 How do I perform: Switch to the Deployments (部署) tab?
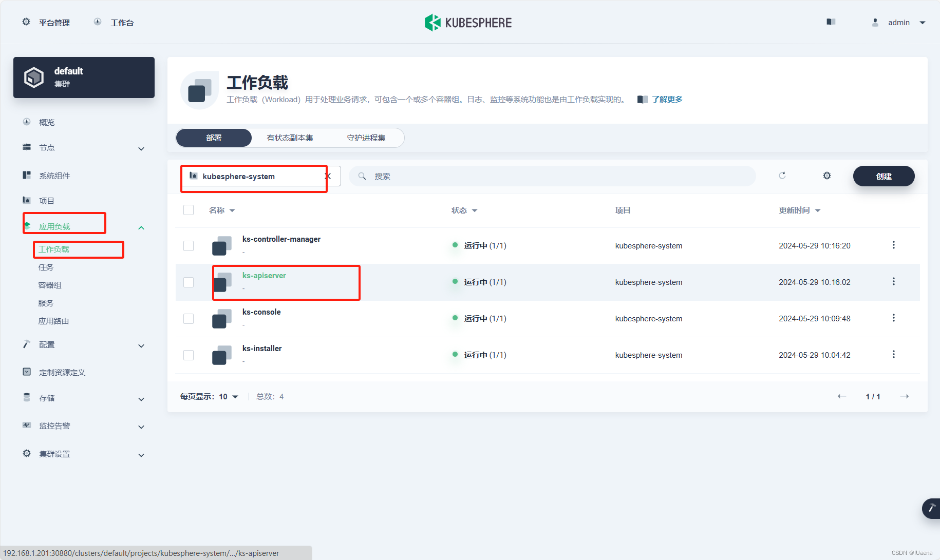pyautogui.click(x=214, y=138)
